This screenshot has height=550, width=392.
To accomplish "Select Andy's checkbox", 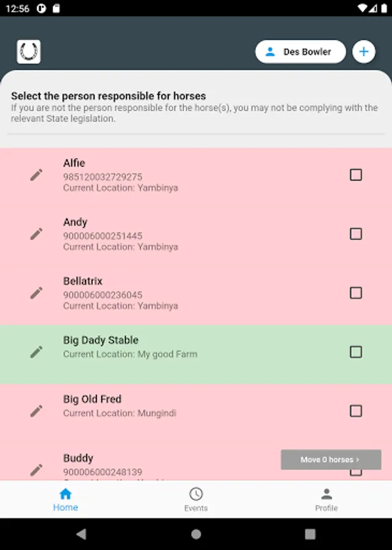I will 356,234.
